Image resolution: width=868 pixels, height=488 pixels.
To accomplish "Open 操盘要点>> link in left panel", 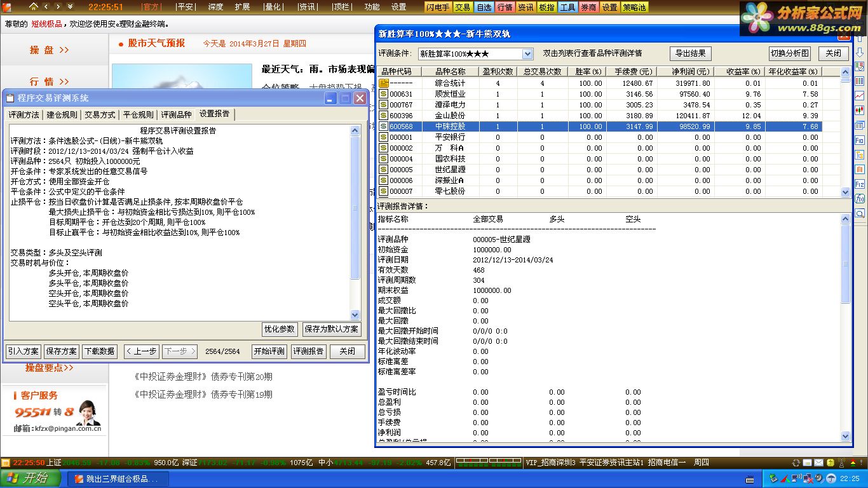I will tap(50, 368).
